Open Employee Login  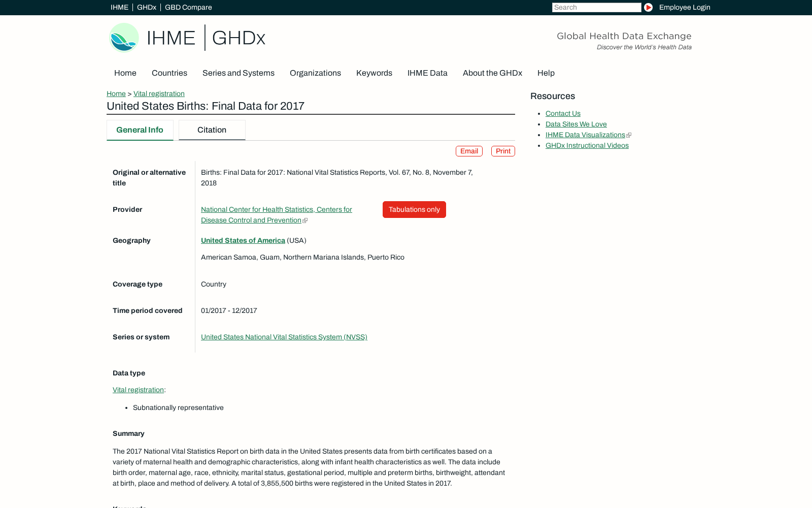(x=685, y=7)
